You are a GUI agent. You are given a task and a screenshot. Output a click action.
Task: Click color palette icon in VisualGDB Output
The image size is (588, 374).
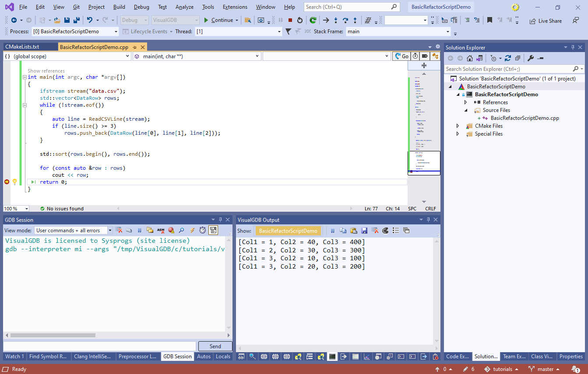pos(385,231)
